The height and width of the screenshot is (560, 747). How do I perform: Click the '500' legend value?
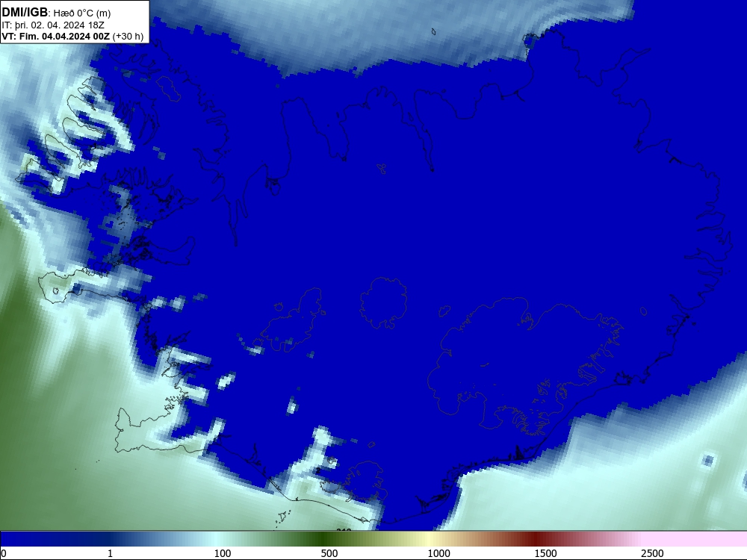tap(329, 553)
